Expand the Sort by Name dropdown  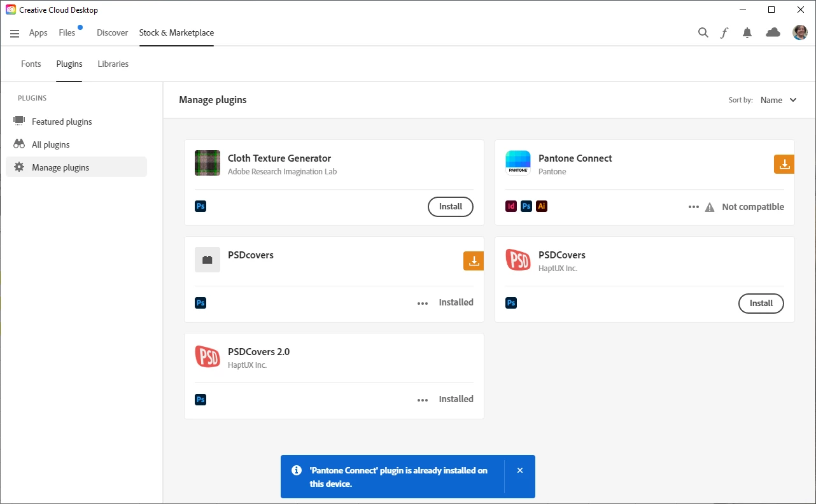[778, 100]
